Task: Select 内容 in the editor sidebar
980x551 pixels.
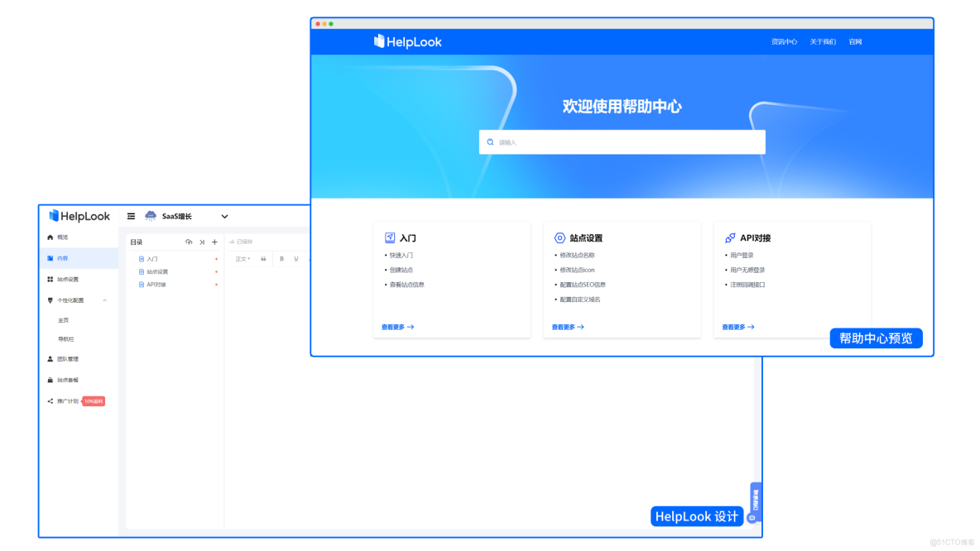Action: click(x=79, y=258)
